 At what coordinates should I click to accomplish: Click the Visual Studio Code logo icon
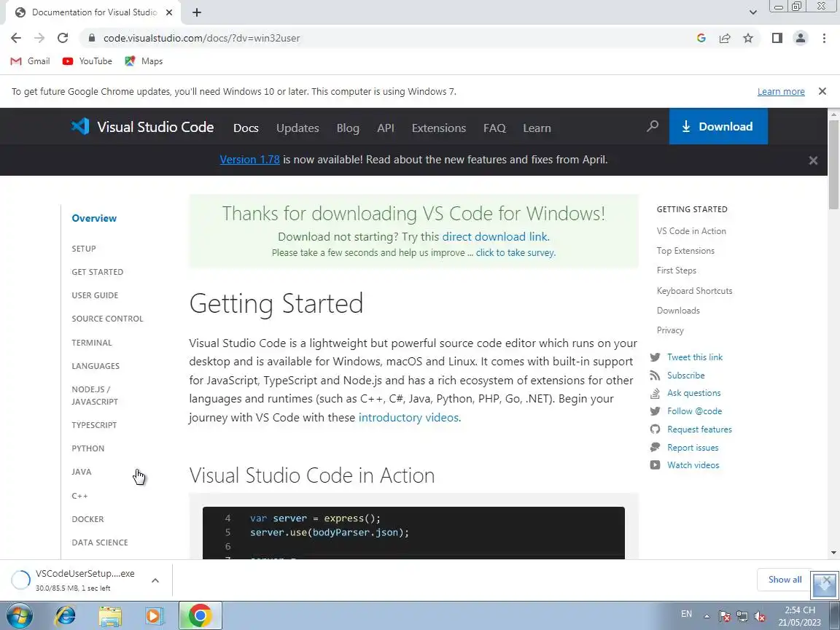pos(80,126)
